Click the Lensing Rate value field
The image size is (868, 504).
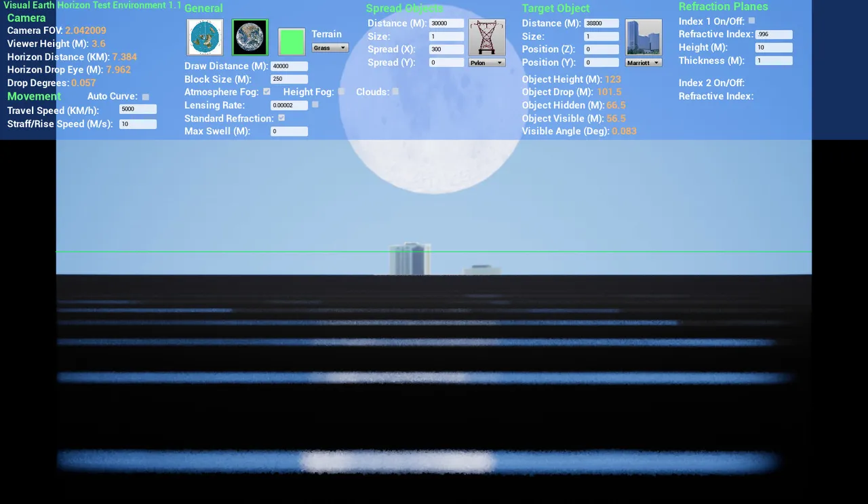[x=289, y=106]
